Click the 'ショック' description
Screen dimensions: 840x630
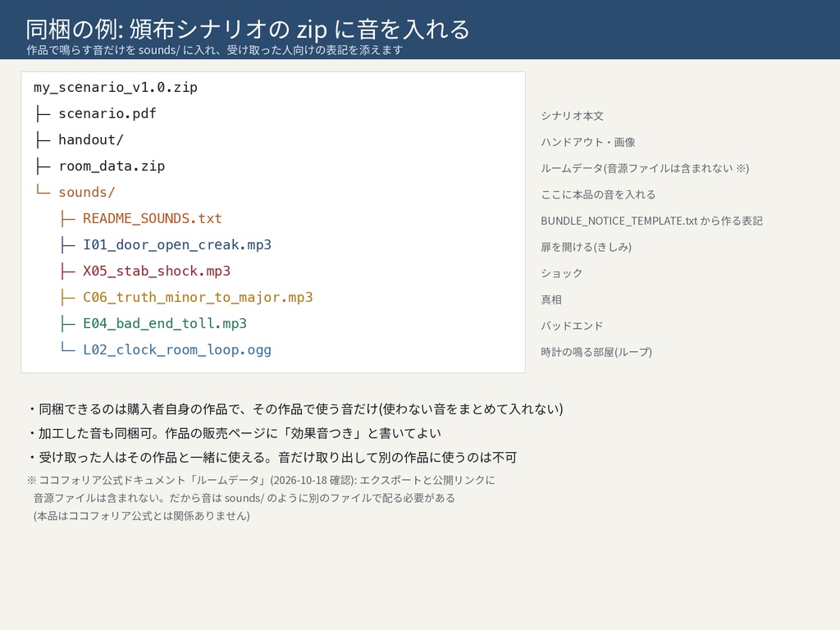tap(561, 273)
